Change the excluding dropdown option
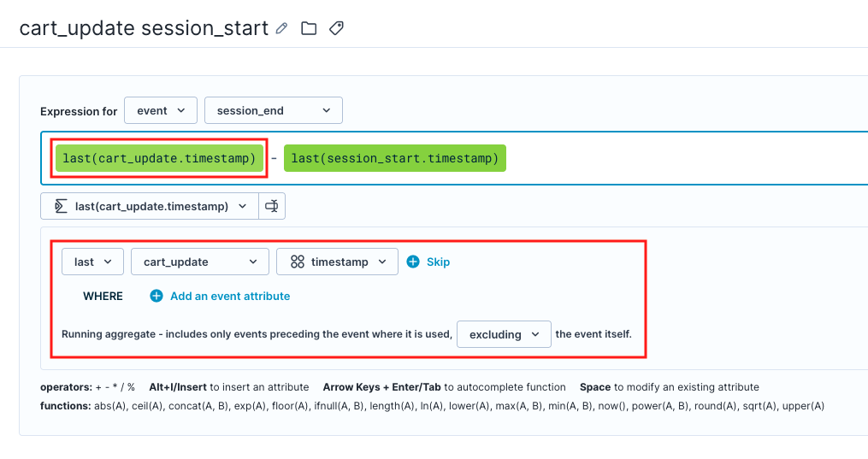This screenshot has height=459, width=868. point(504,334)
